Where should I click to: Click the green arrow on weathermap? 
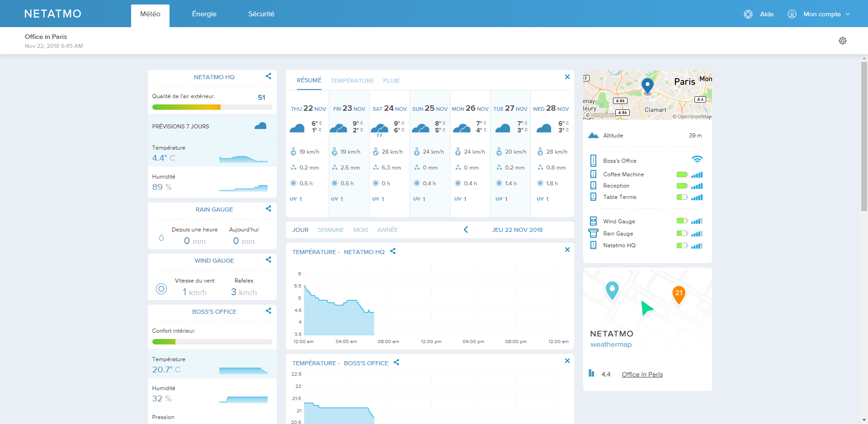(x=647, y=308)
